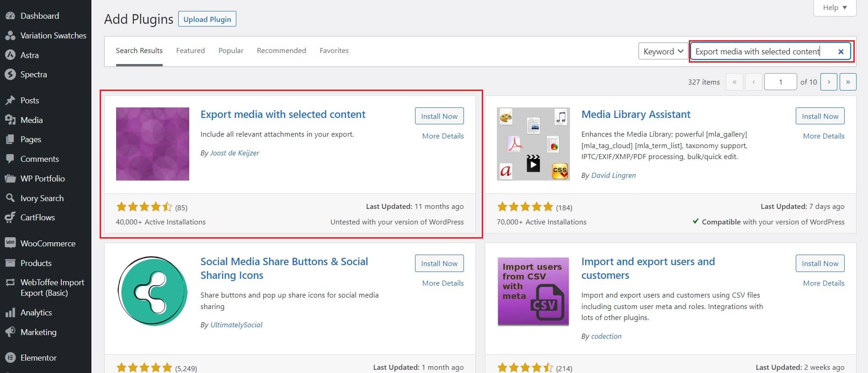Visit author Joost de Keijzer link
The height and width of the screenshot is (373, 868).
click(234, 153)
